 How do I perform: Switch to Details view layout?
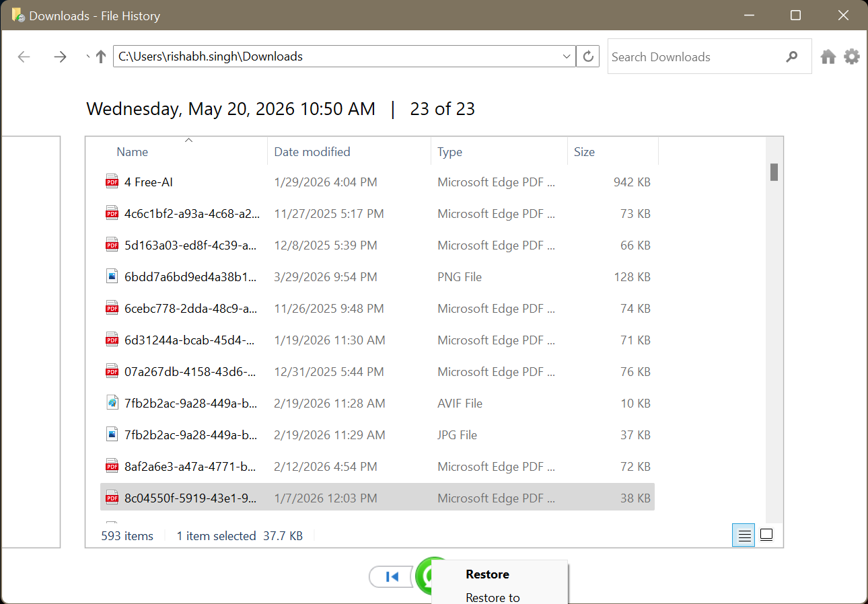click(x=744, y=535)
